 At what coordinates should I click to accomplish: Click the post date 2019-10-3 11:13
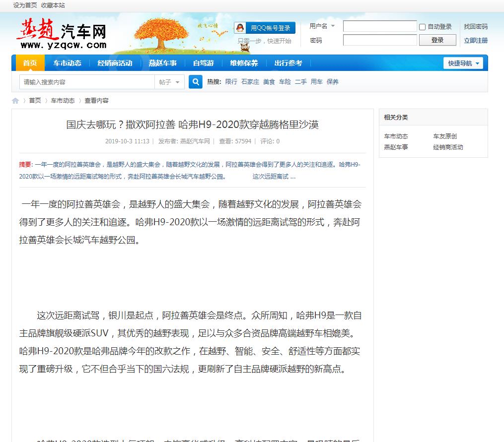tap(127, 141)
